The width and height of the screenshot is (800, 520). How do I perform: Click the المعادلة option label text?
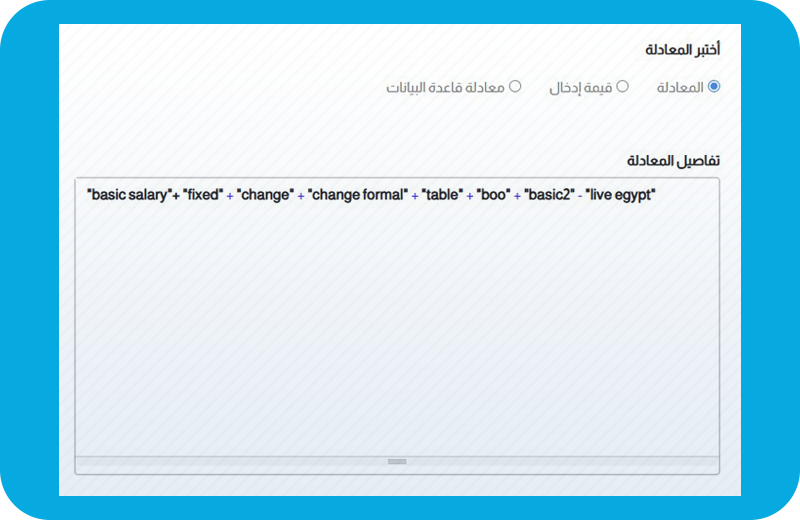(x=680, y=88)
